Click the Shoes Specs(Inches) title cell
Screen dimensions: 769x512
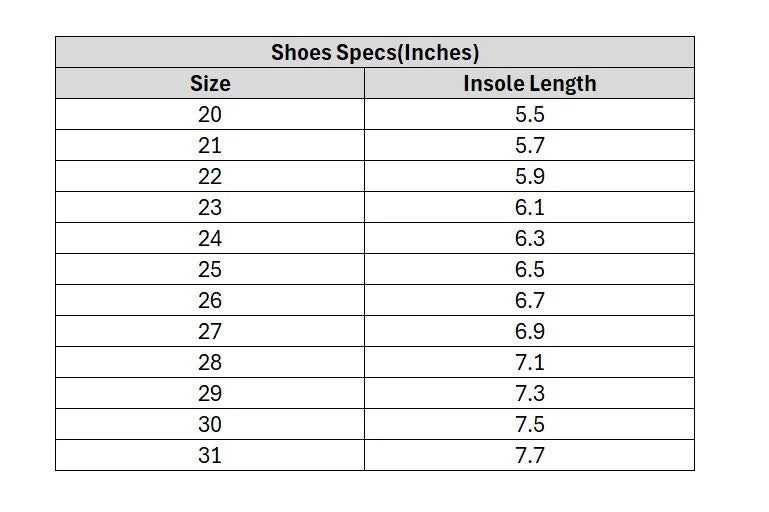[375, 52]
